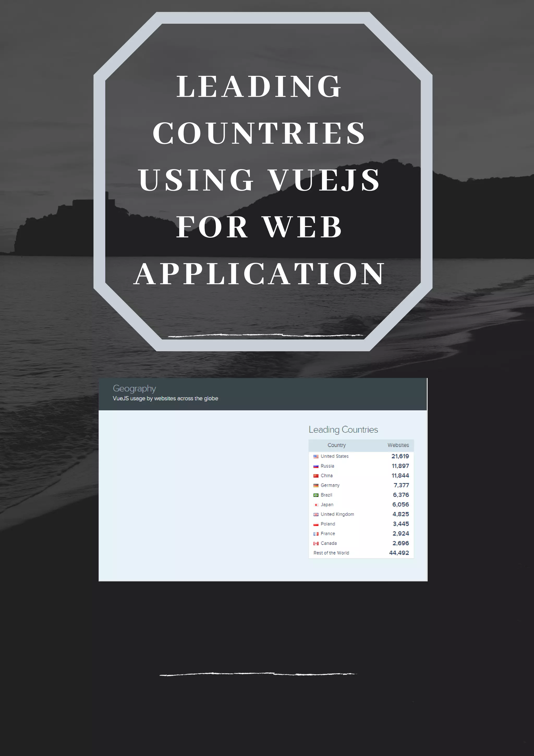Click the United Kingdom flag icon
The width and height of the screenshot is (534, 756).
(316, 514)
